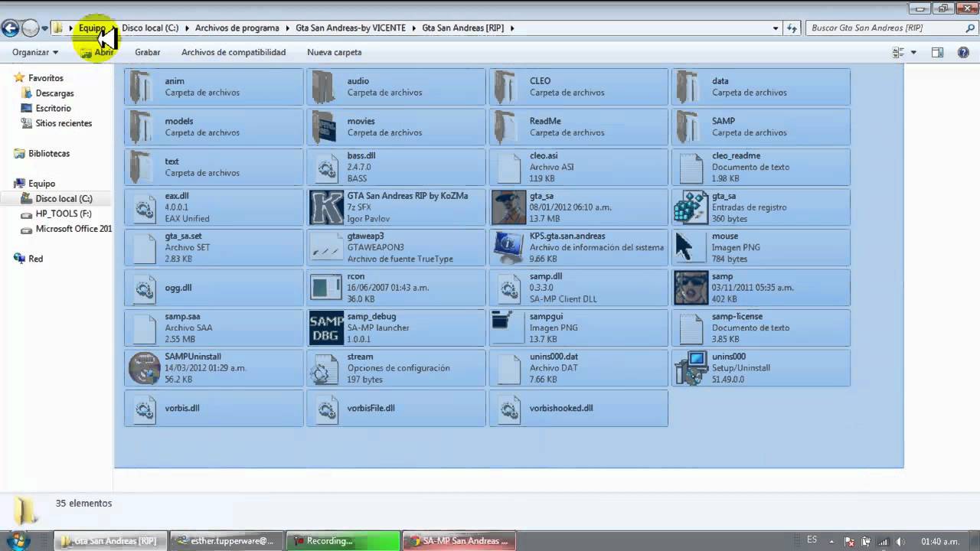This screenshot has width=980, height=551.
Task: Expand the address bar history dropdown
Action: (x=776, y=28)
